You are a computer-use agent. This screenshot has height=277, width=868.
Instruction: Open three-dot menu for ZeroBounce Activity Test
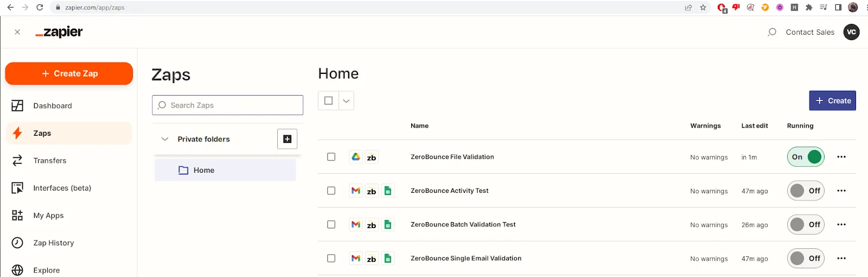[841, 191]
